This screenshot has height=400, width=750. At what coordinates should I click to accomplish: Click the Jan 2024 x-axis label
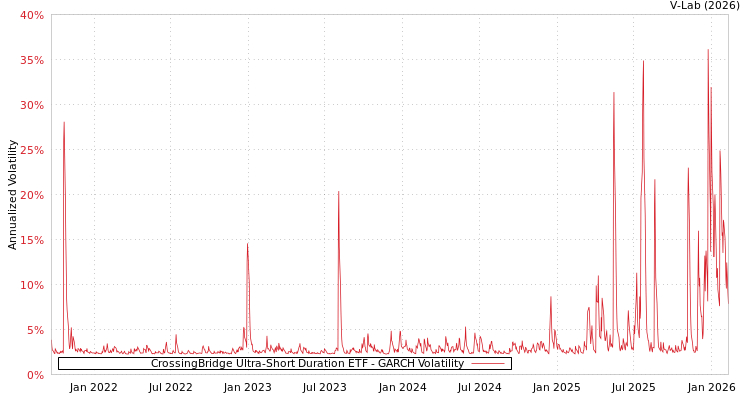pyautogui.click(x=402, y=387)
